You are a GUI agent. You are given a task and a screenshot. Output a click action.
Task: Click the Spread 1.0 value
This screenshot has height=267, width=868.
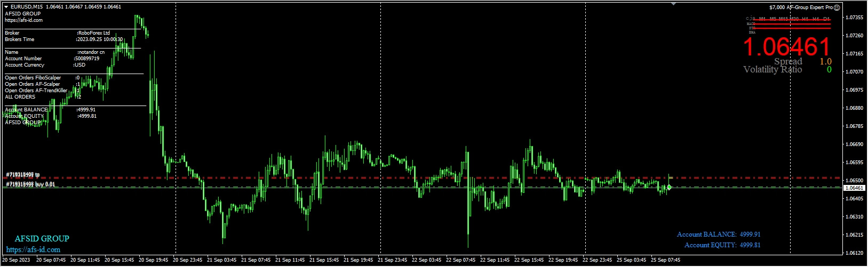(x=825, y=62)
